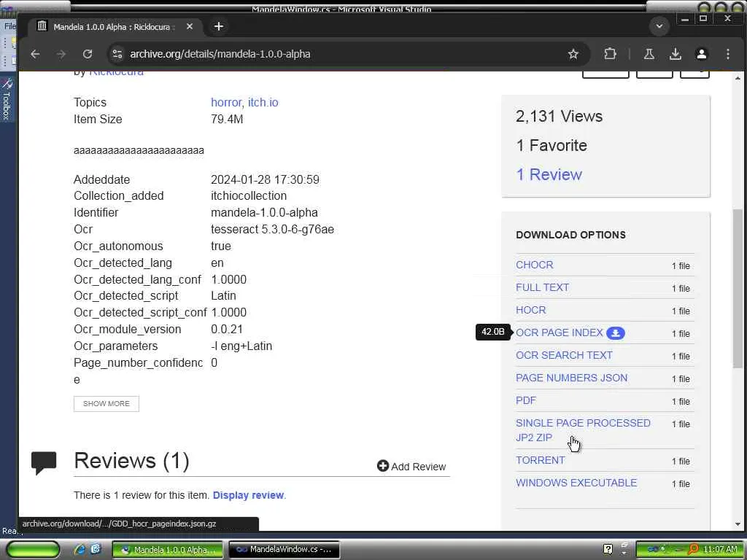The width and height of the screenshot is (747, 560).
Task: Open a new browser tab
Action: pyautogui.click(x=219, y=27)
